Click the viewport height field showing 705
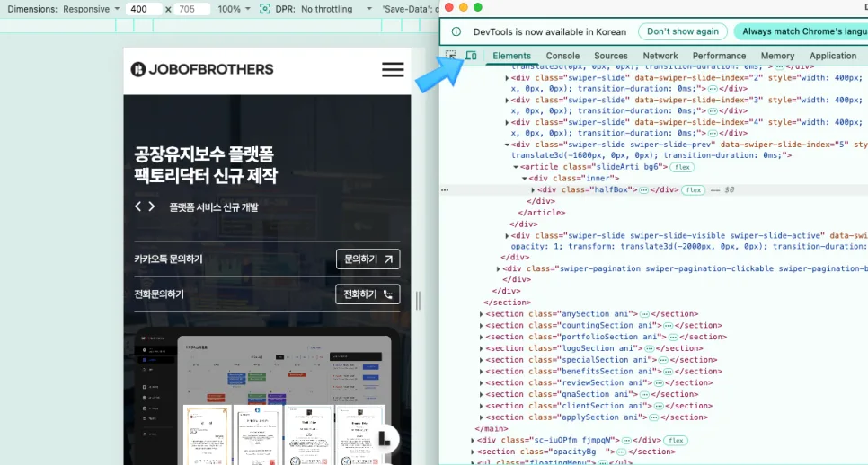The image size is (868, 465). pyautogui.click(x=191, y=9)
